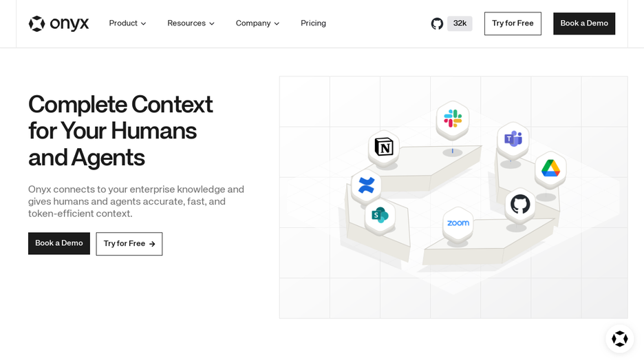This screenshot has height=363, width=644.
Task: Click hero Try for Free arrow button
Action: (x=129, y=244)
